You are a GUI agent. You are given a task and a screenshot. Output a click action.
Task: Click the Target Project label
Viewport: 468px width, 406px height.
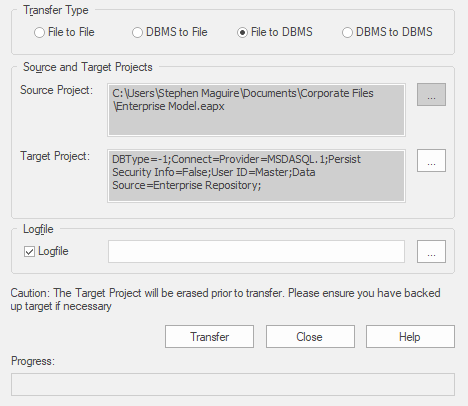(x=55, y=156)
